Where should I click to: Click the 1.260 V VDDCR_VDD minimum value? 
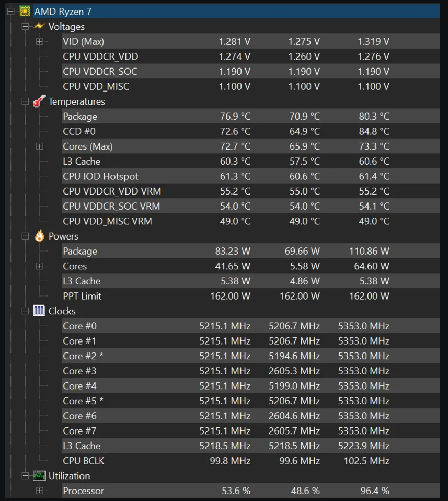(x=304, y=56)
